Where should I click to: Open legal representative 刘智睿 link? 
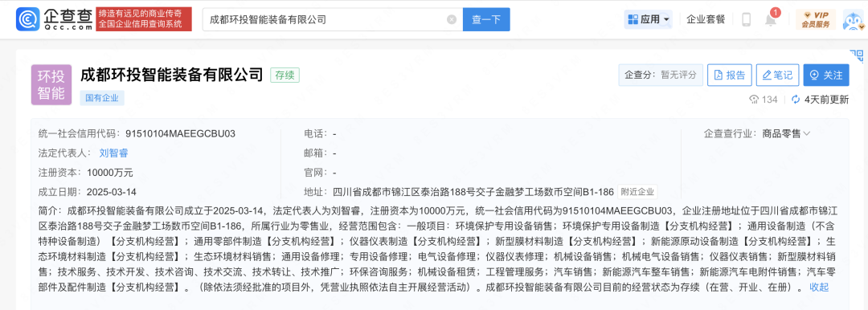pyautogui.click(x=113, y=153)
